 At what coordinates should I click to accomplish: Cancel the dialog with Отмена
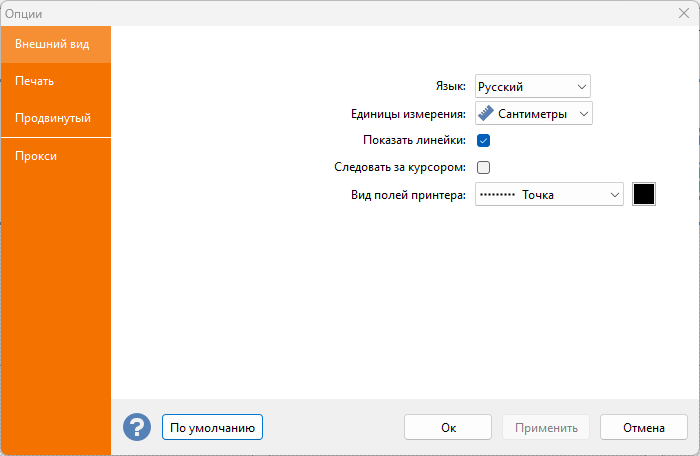(x=644, y=427)
